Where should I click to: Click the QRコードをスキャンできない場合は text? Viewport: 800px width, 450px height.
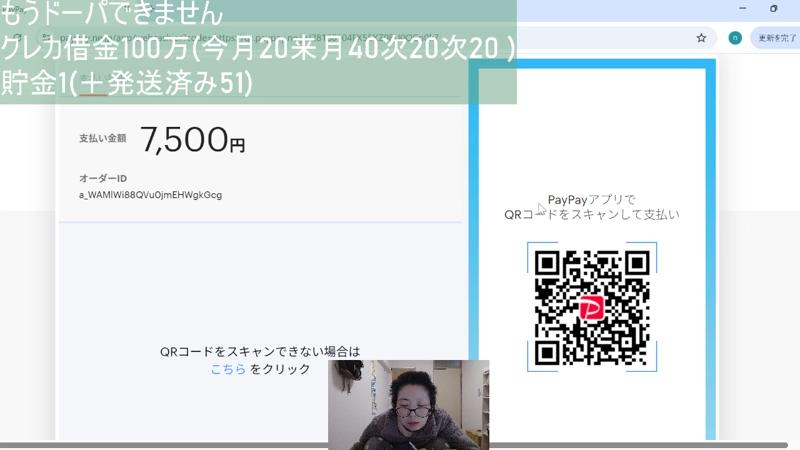pos(260,352)
